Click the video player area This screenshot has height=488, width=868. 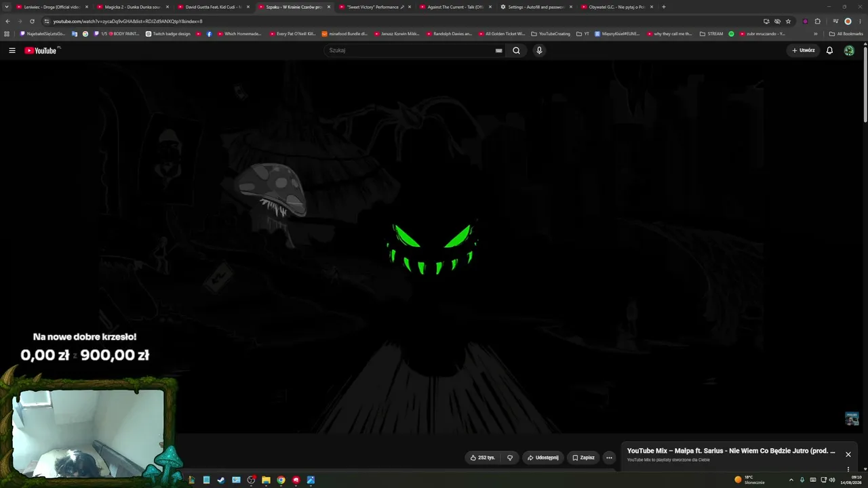pyautogui.click(x=431, y=247)
